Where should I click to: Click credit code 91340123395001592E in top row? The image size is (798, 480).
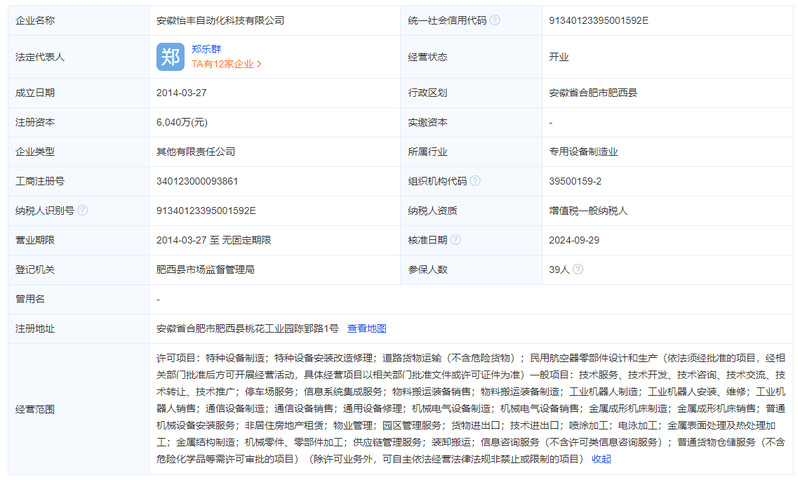599,19
